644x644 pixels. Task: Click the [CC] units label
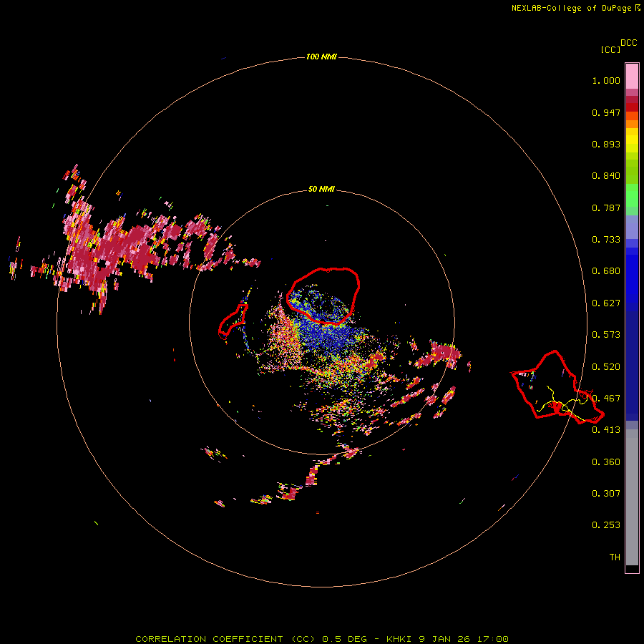(610, 49)
